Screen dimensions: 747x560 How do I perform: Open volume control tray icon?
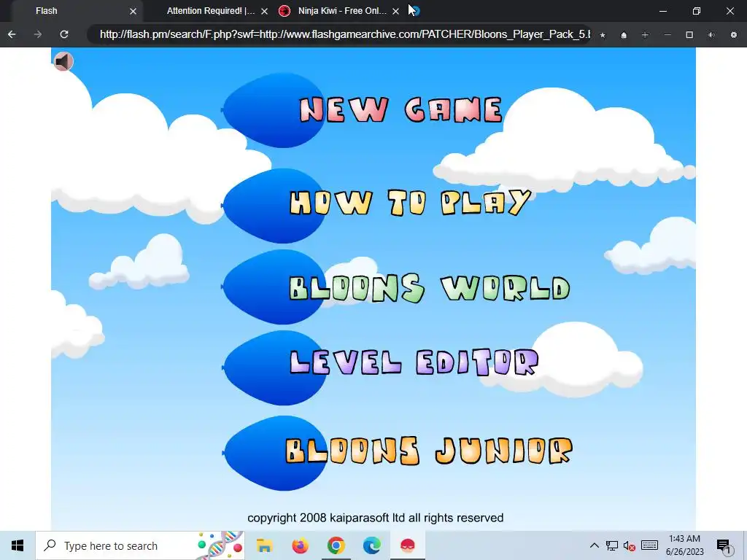click(630, 545)
